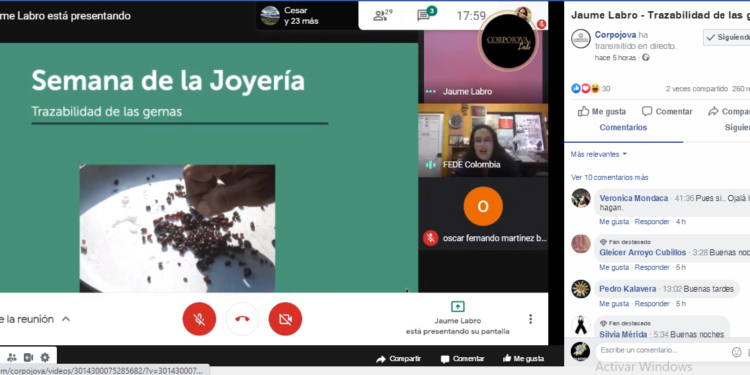Click Comentar in the Facebook sidebar

(667, 111)
